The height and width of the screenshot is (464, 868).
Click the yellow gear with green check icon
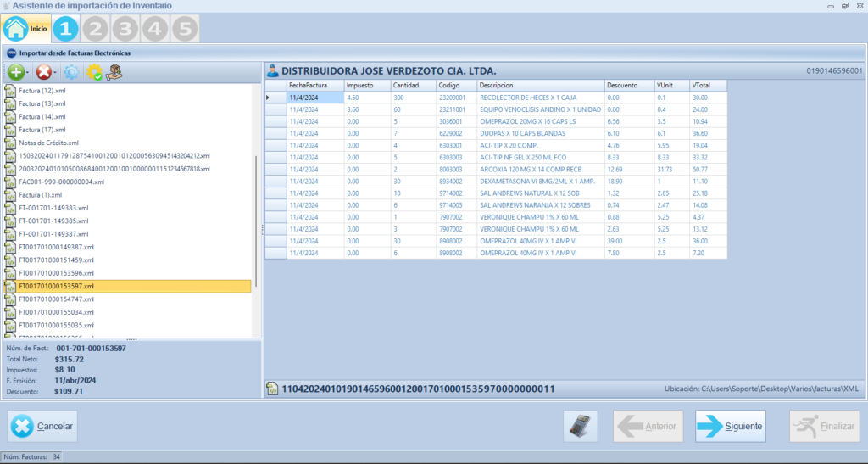(x=94, y=72)
